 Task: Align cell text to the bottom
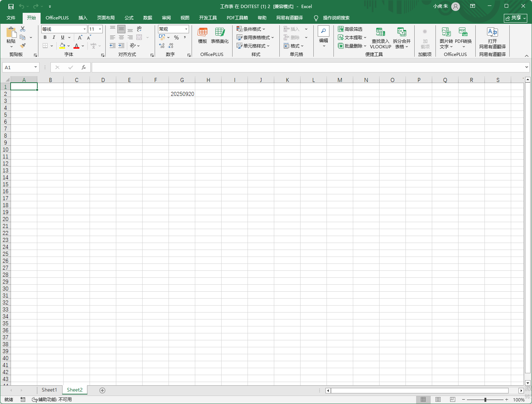(130, 29)
